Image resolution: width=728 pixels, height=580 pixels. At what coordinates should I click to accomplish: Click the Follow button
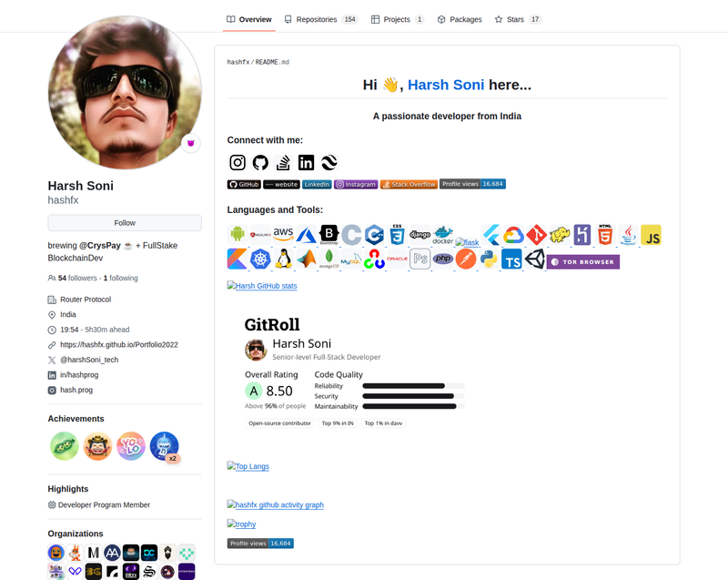[125, 223]
